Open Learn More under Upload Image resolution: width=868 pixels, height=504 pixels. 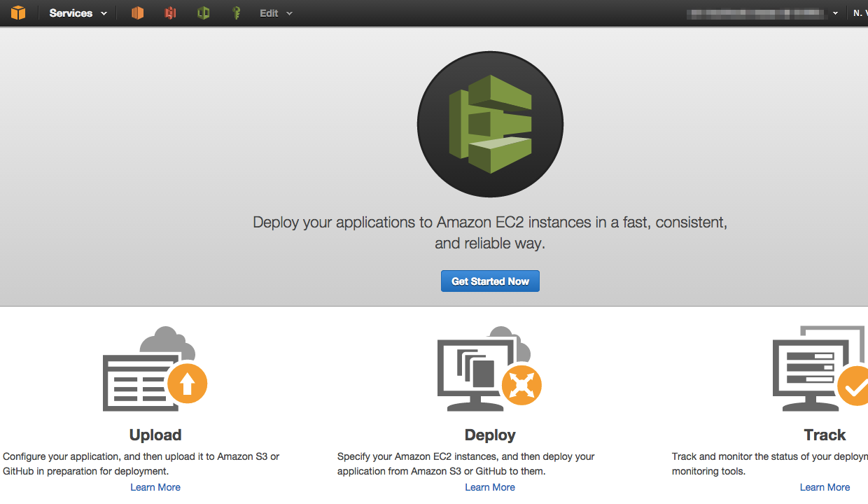155,486
